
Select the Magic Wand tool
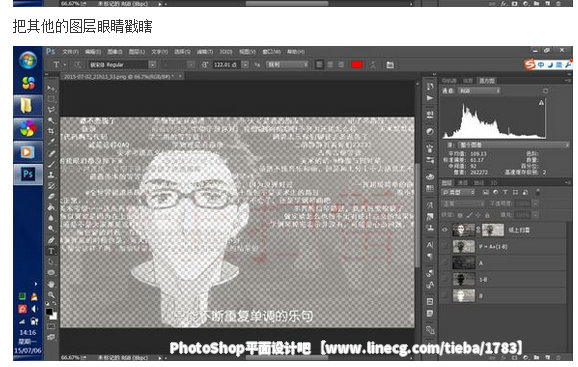point(51,120)
